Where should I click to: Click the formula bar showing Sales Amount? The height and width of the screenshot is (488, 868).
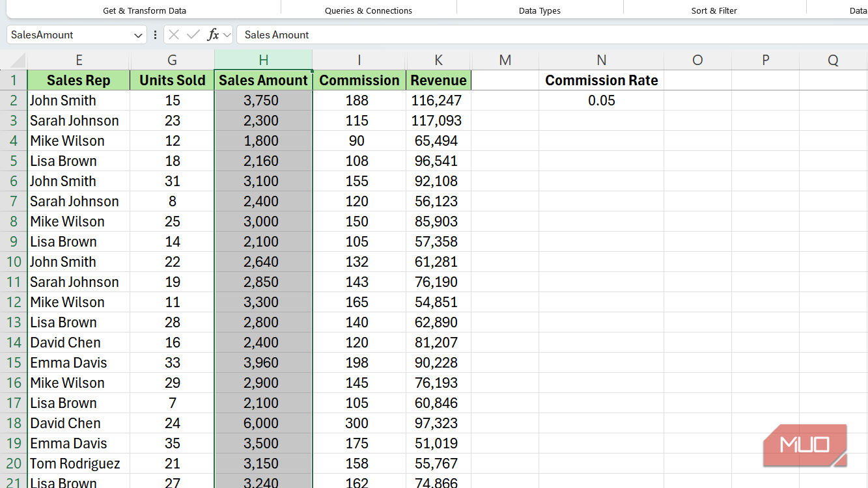tap(552, 35)
